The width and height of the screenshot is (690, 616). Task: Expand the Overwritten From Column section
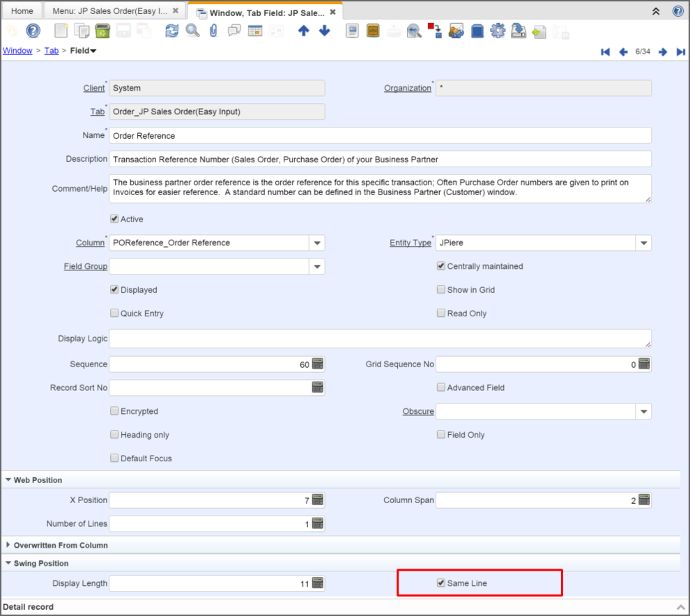[8, 545]
